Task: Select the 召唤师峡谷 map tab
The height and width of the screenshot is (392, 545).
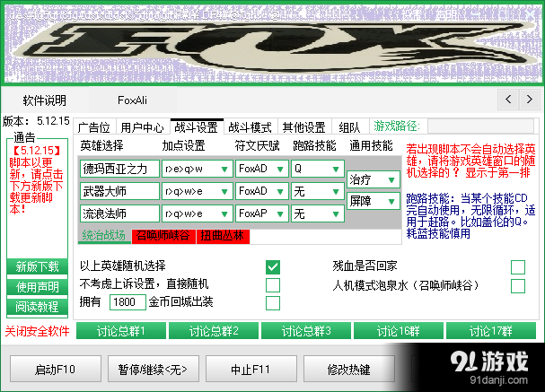Action: point(163,236)
